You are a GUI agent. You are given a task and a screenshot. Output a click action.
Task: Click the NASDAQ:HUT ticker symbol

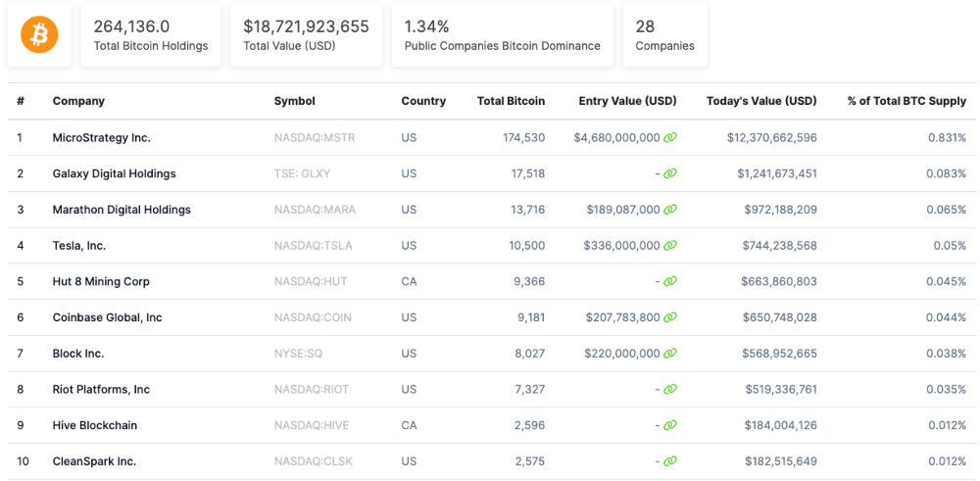point(311,282)
